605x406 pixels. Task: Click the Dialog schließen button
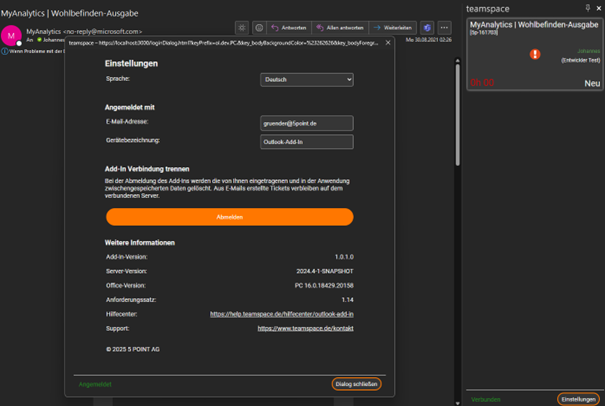pyautogui.click(x=356, y=384)
